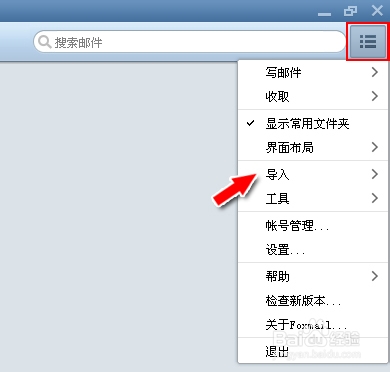Open 界面布局 menu entry

pos(313,147)
